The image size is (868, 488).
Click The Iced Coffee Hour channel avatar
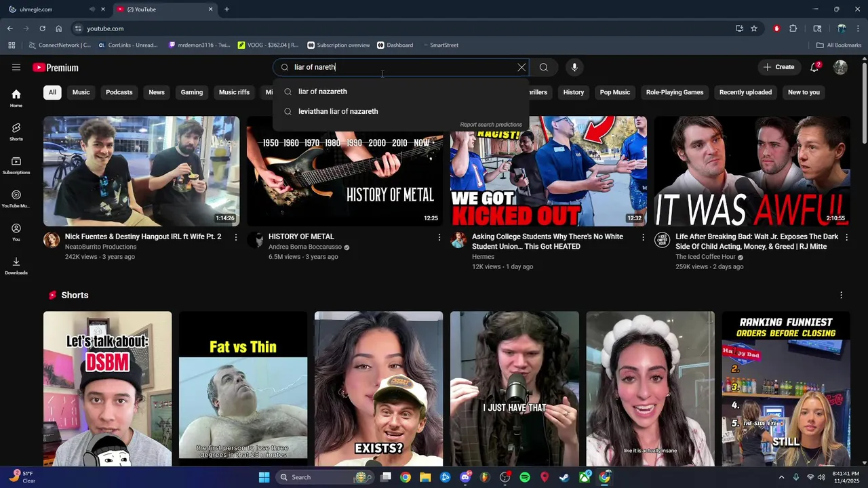coord(662,240)
